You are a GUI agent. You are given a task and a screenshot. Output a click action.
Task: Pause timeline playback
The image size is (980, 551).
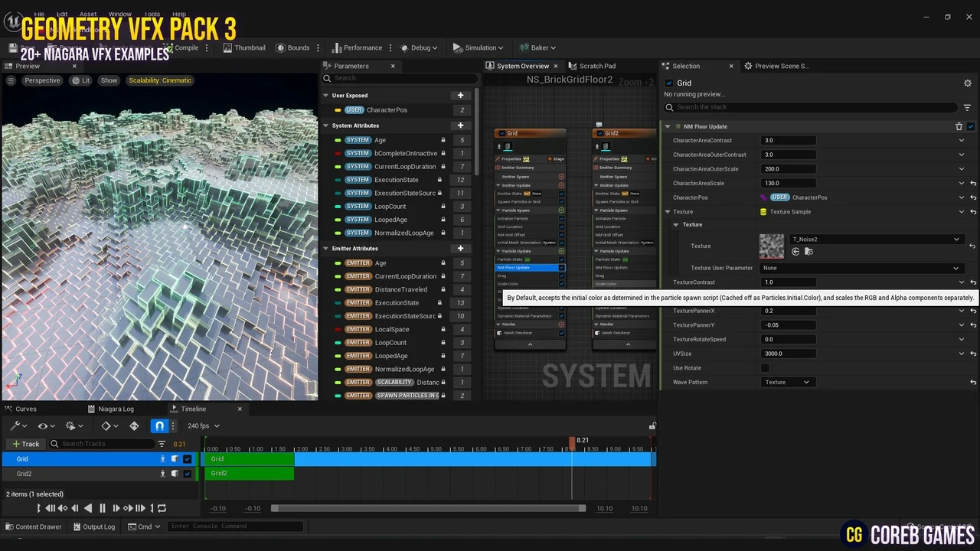(x=102, y=508)
